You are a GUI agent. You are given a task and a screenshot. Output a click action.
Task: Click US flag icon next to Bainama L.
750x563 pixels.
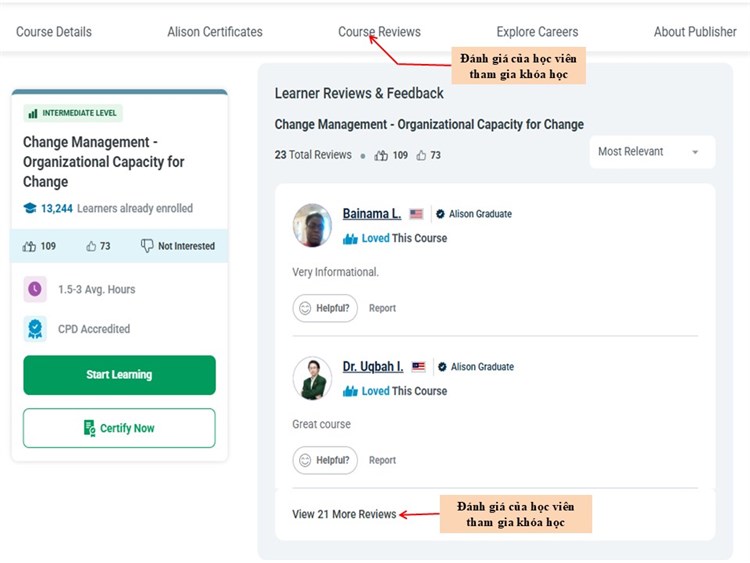416,214
